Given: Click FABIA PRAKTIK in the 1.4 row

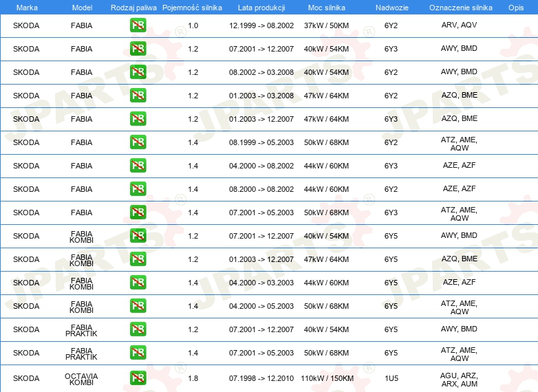Looking at the screenshot, I should pyautogui.click(x=81, y=353).
